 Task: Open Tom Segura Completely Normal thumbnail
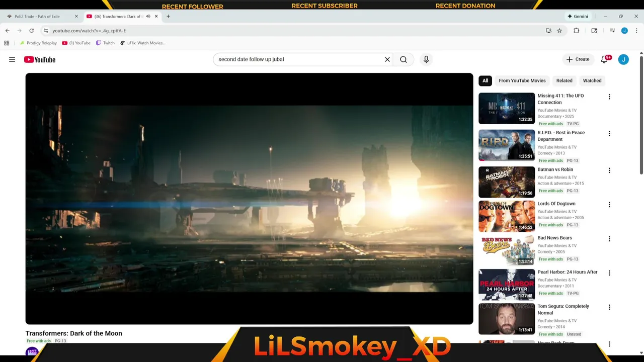(x=507, y=319)
